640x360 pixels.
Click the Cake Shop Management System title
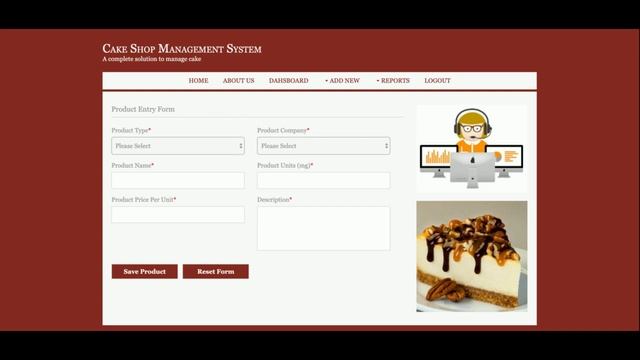(182, 49)
